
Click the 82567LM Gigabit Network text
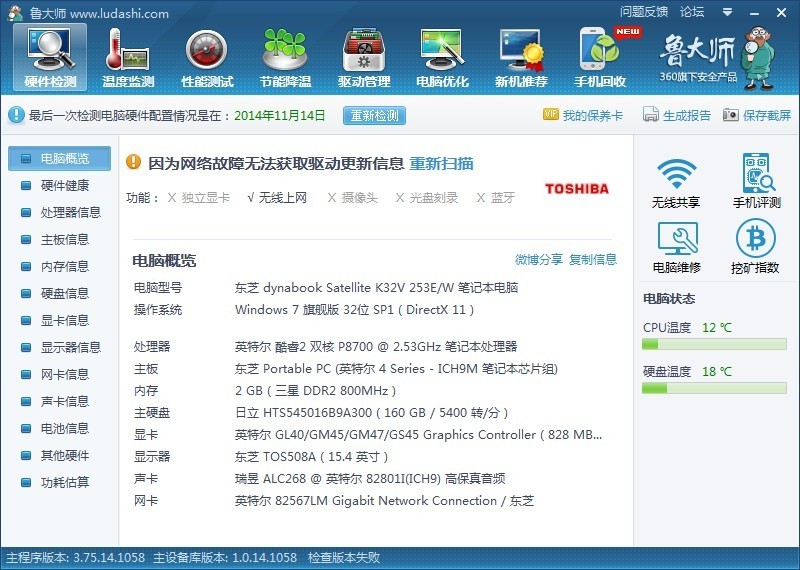[385, 501]
